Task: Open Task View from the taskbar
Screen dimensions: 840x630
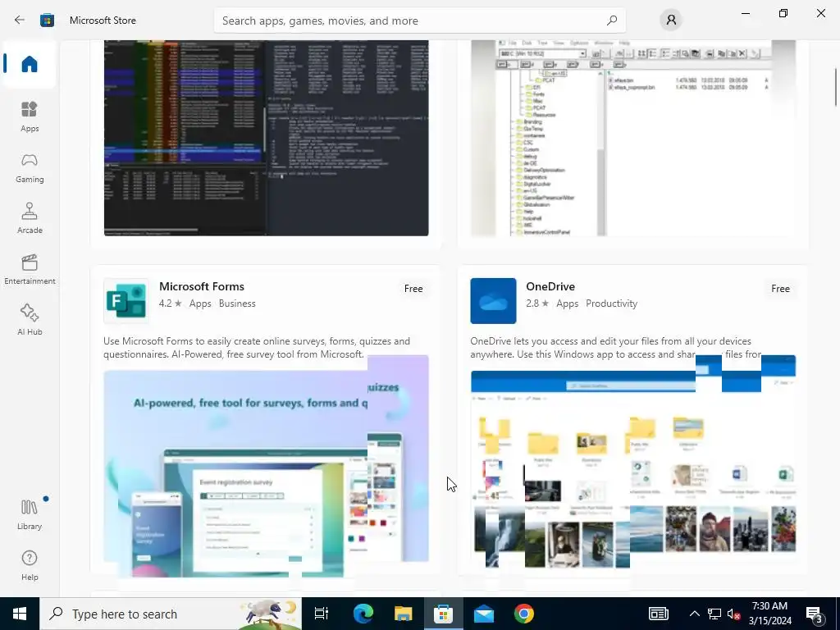Action: pos(321,614)
